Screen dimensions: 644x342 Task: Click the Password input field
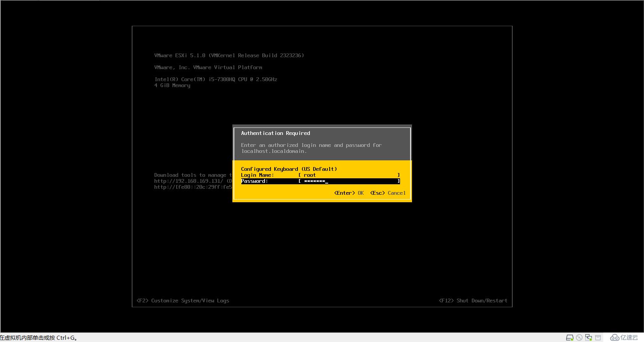tap(349, 181)
